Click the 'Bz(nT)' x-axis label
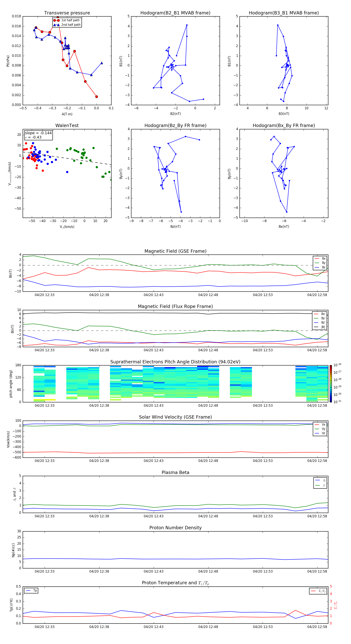The height and width of the screenshot is (644, 351). 175,227
